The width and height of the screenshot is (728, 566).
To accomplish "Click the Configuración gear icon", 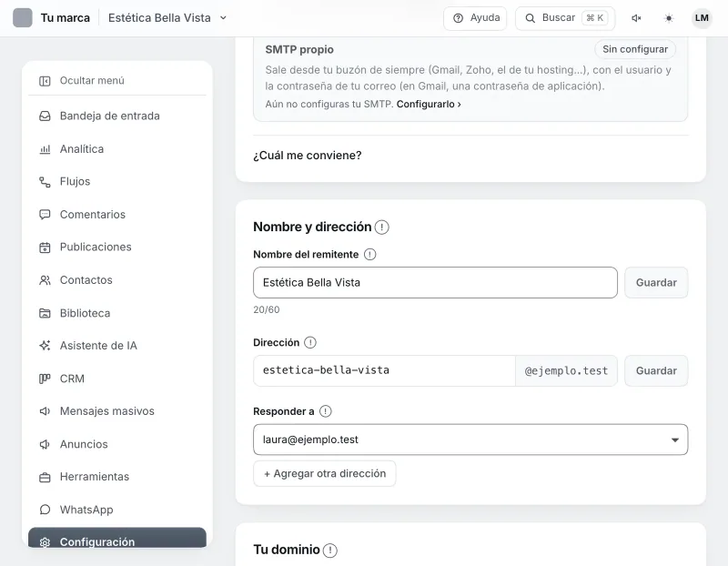I will [45, 542].
